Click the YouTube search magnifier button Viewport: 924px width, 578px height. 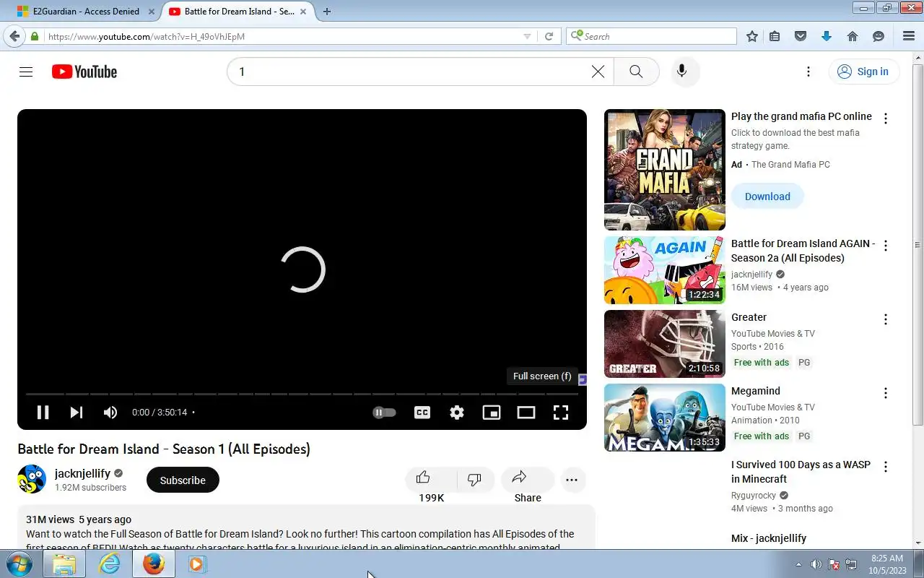tap(636, 72)
